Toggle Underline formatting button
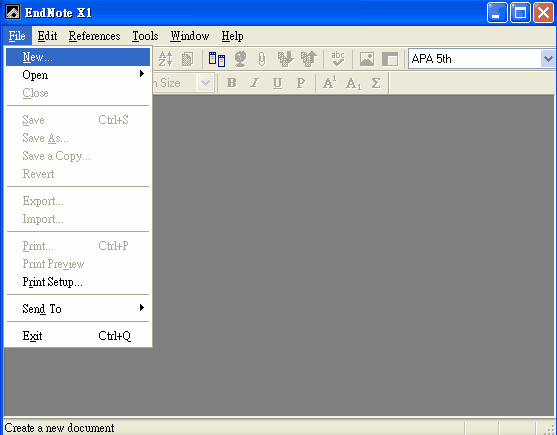 coord(277,83)
